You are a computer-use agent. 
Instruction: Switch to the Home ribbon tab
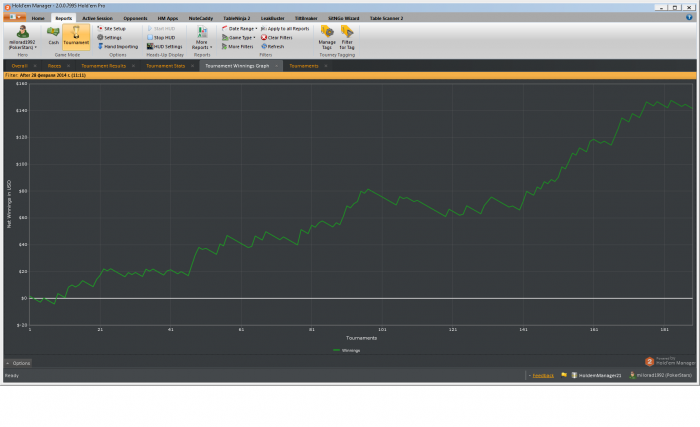pyautogui.click(x=38, y=18)
